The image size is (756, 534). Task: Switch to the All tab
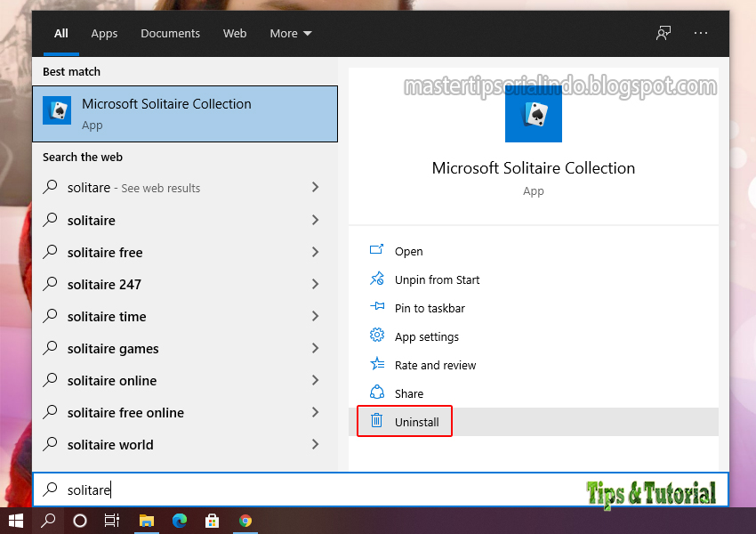pyautogui.click(x=60, y=33)
